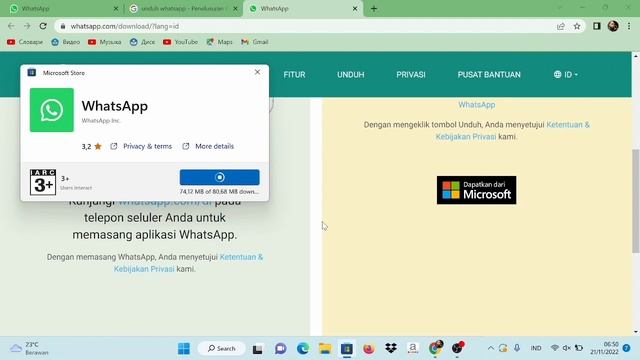Open the Диск bookmark
The width and height of the screenshot is (640, 360).
(142, 42)
